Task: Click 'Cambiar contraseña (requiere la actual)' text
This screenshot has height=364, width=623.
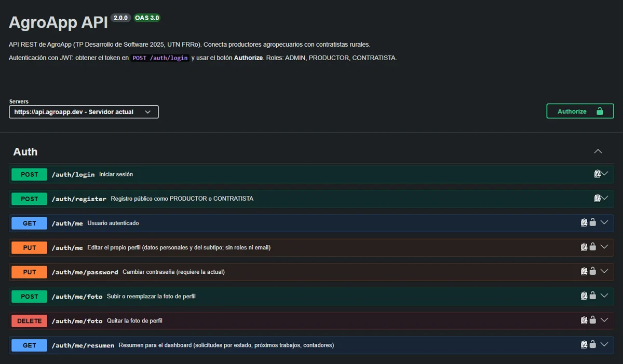Action: (x=173, y=272)
